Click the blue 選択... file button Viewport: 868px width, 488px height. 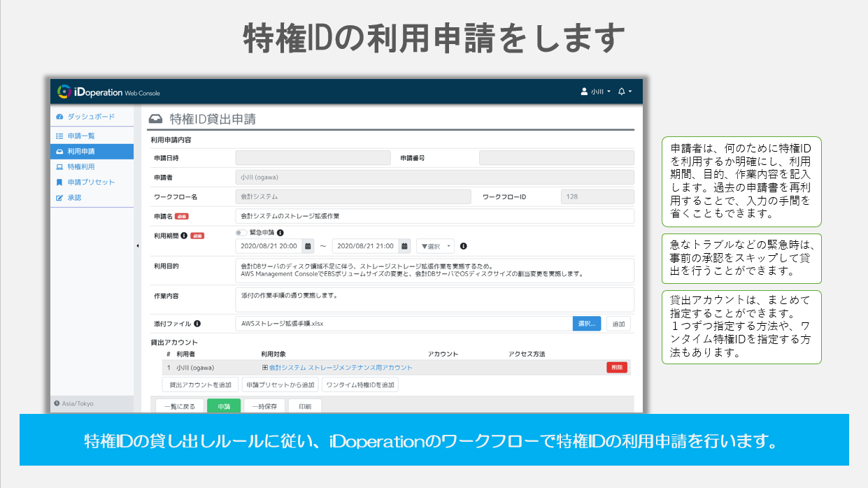point(586,324)
